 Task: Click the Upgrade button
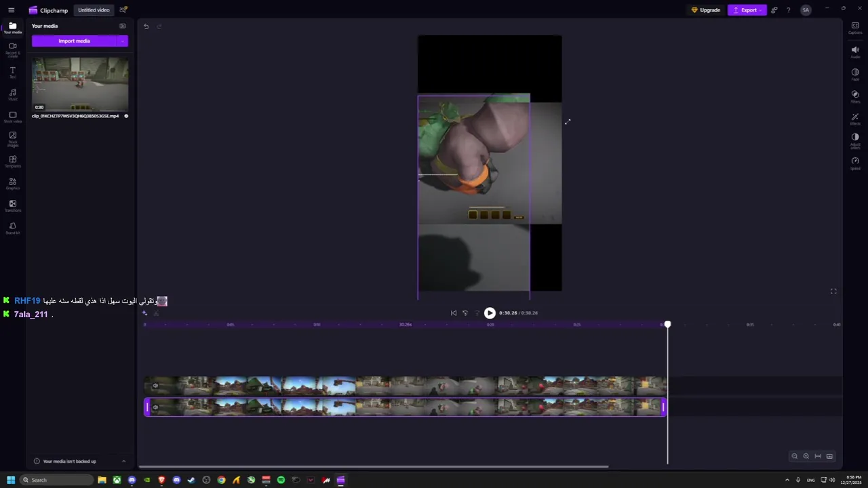click(706, 10)
